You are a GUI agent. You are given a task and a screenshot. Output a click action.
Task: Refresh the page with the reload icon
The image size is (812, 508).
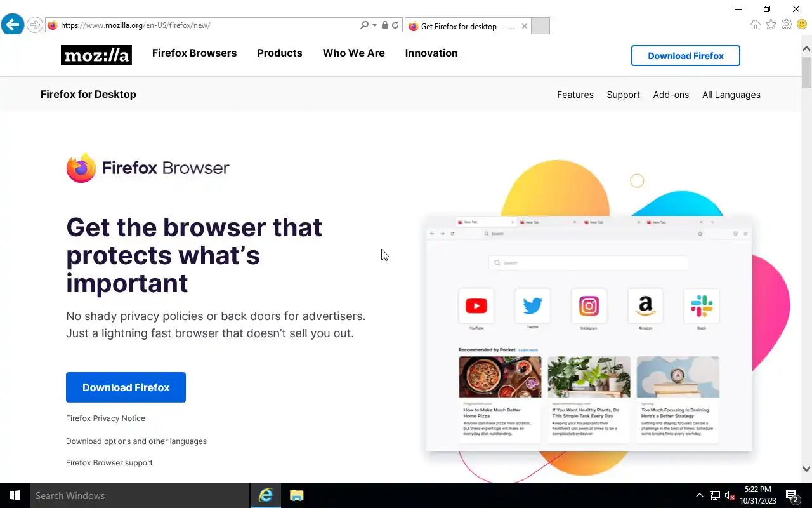coord(395,25)
